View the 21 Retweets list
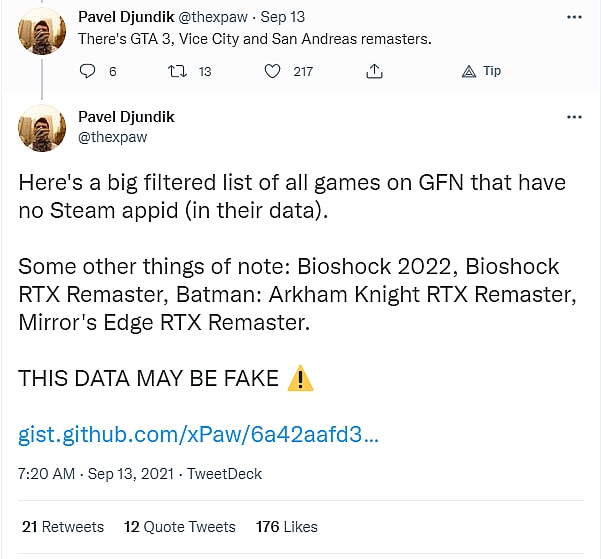 click(62, 526)
